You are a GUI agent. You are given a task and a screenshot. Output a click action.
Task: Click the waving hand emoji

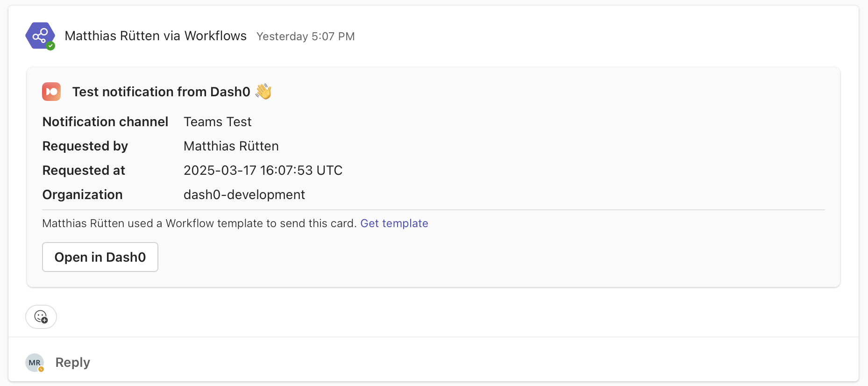(263, 91)
